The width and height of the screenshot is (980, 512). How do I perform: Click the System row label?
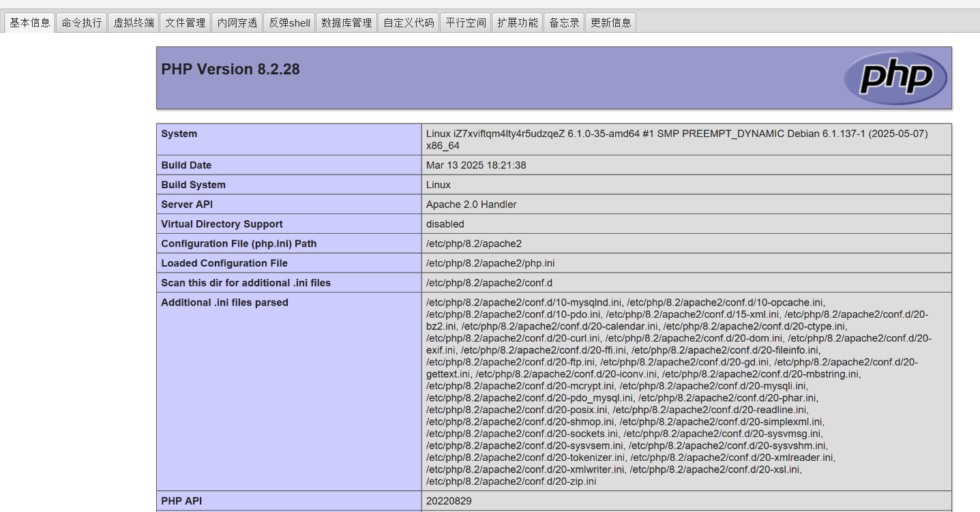tap(179, 134)
